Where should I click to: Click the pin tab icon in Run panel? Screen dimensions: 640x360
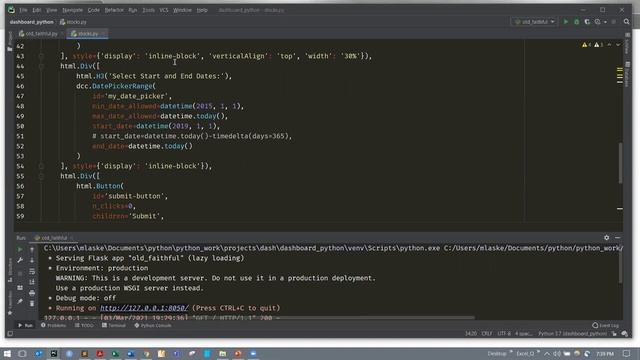click(20, 301)
